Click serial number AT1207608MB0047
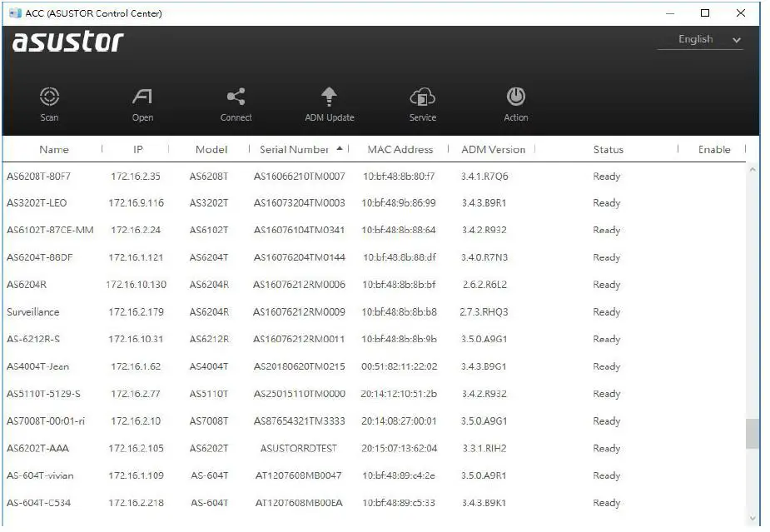The image size is (770, 532). pos(299,475)
